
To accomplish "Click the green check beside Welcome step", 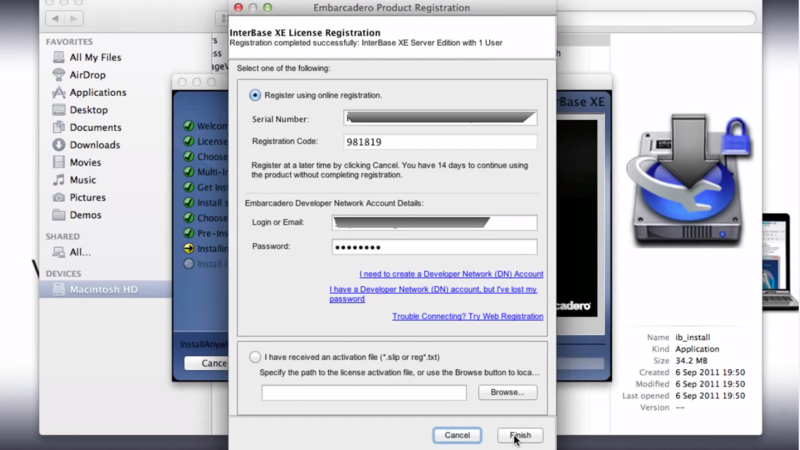I will pyautogui.click(x=189, y=126).
